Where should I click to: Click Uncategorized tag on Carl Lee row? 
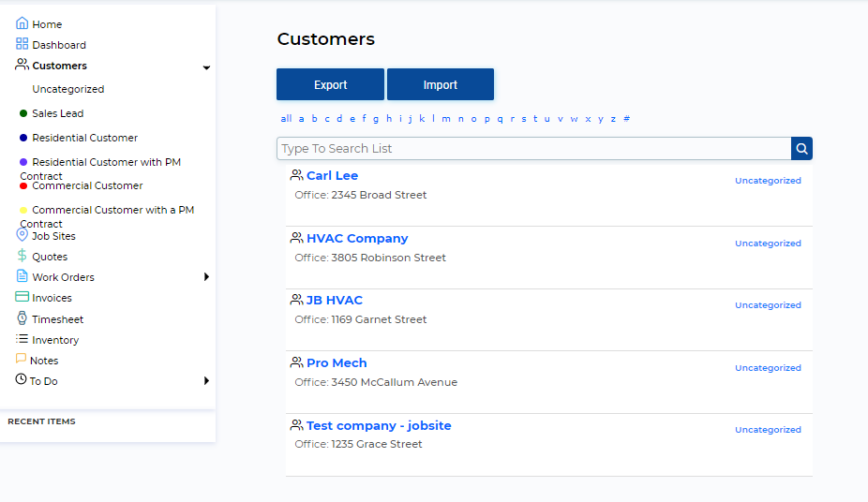pyautogui.click(x=768, y=180)
